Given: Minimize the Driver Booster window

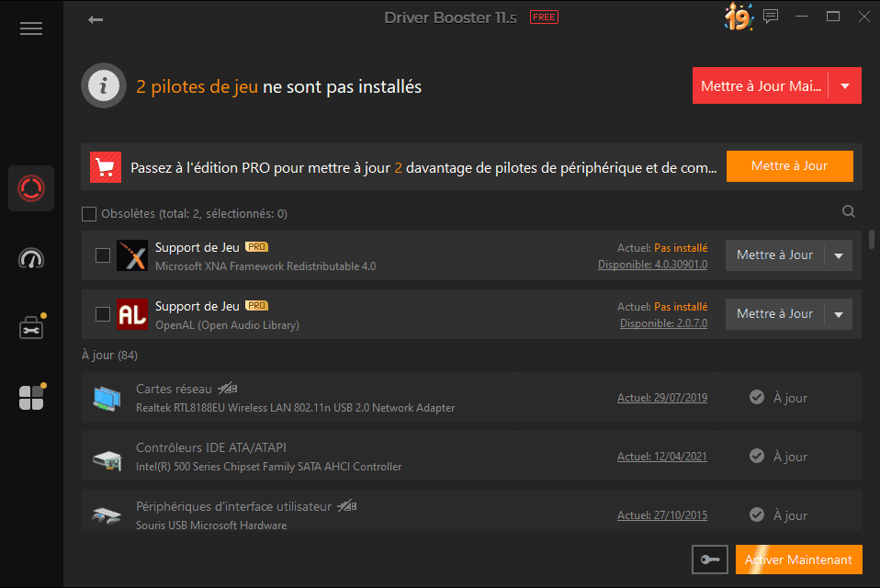Looking at the screenshot, I should coord(801,17).
